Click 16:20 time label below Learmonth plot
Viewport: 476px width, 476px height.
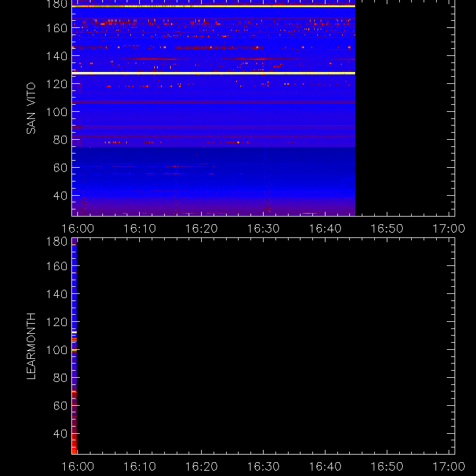202,466
